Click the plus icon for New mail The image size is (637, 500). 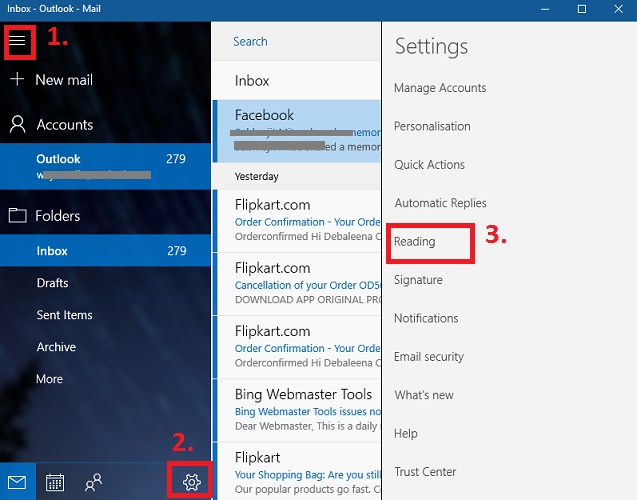17,79
